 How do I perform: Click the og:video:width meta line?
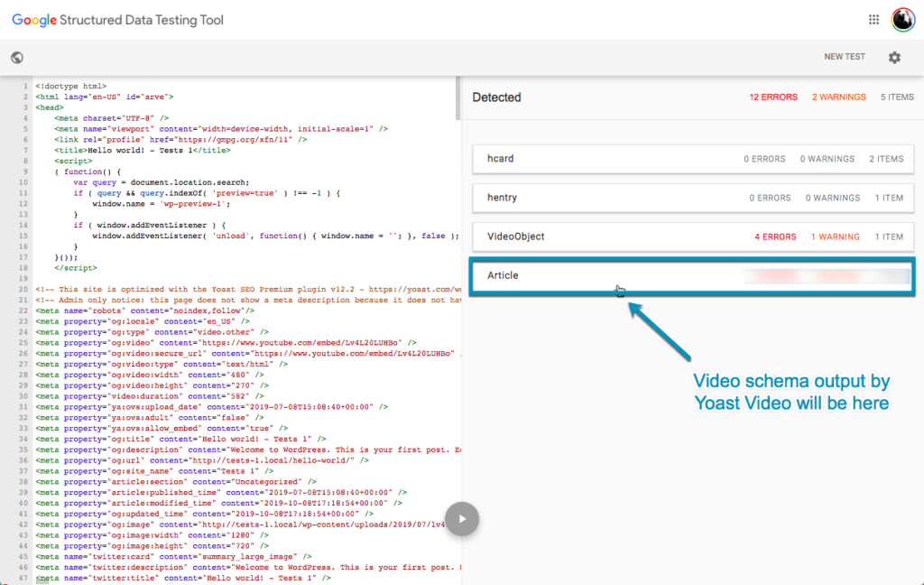(149, 375)
